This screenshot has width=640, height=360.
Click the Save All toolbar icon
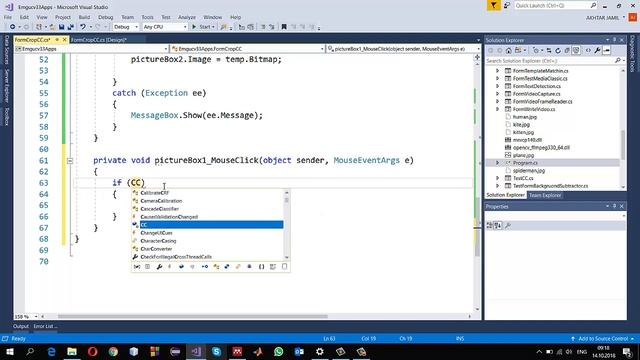pyautogui.click(x=71, y=27)
